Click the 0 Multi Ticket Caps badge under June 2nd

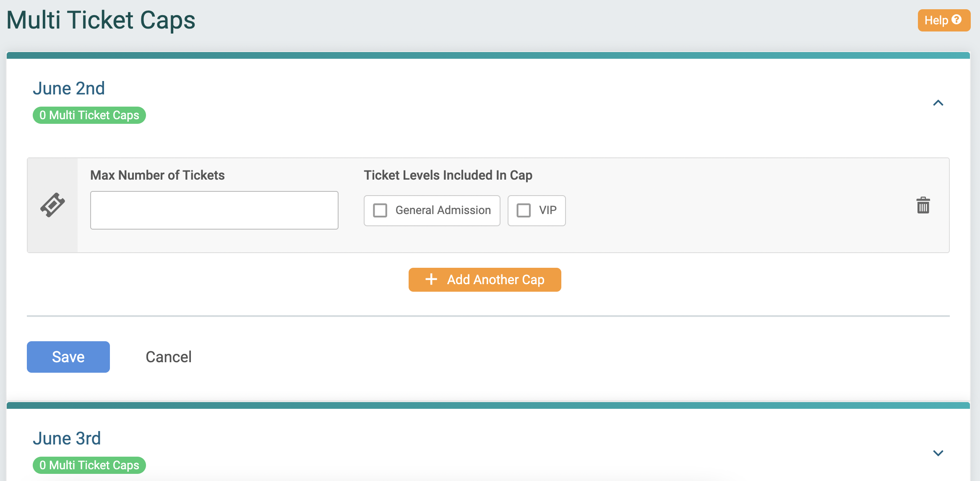coord(89,115)
